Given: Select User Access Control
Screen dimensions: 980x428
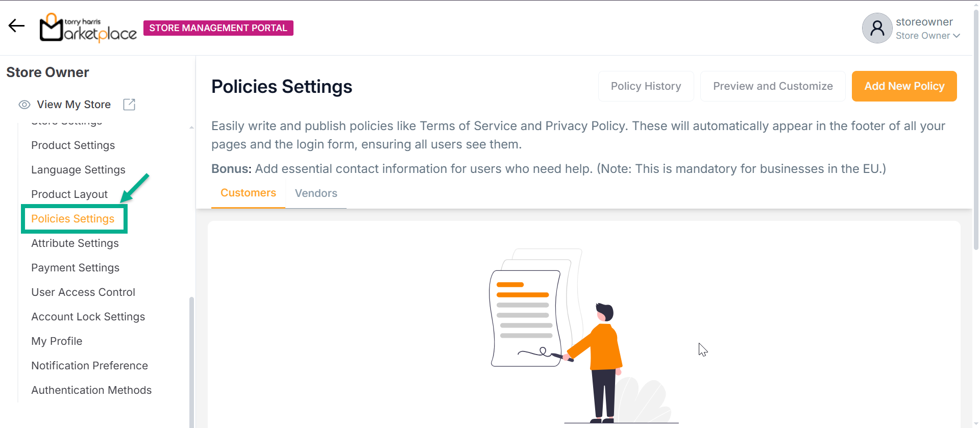Looking at the screenshot, I should (x=83, y=292).
